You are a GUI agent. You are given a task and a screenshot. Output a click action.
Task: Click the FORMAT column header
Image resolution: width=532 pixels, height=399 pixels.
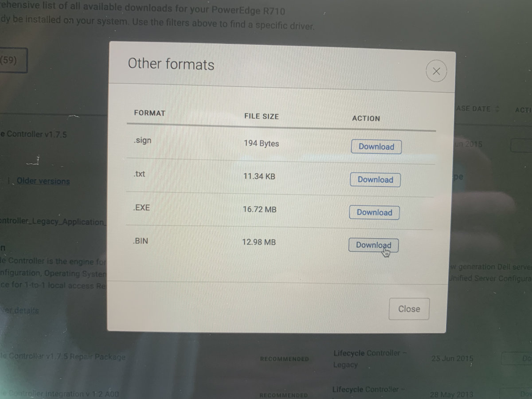(x=149, y=113)
